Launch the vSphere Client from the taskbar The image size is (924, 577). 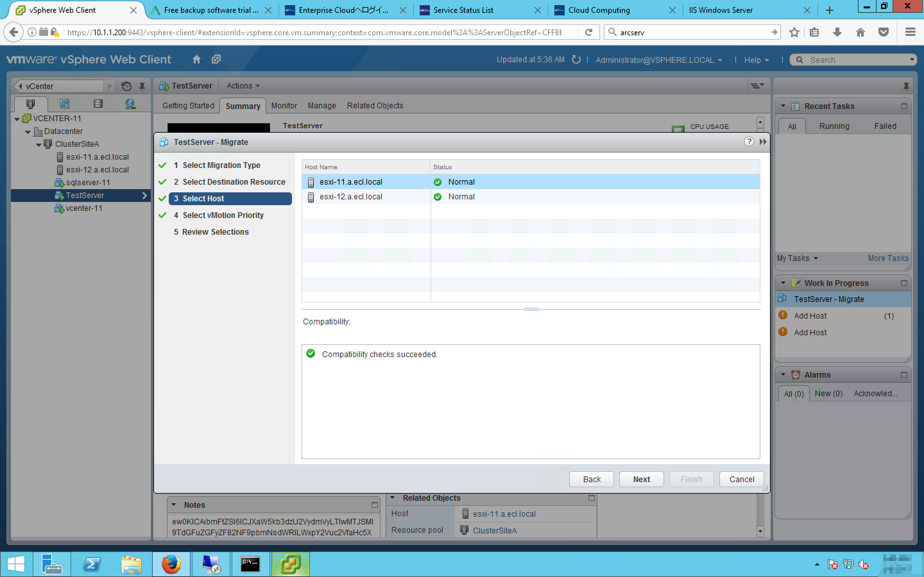(290, 564)
